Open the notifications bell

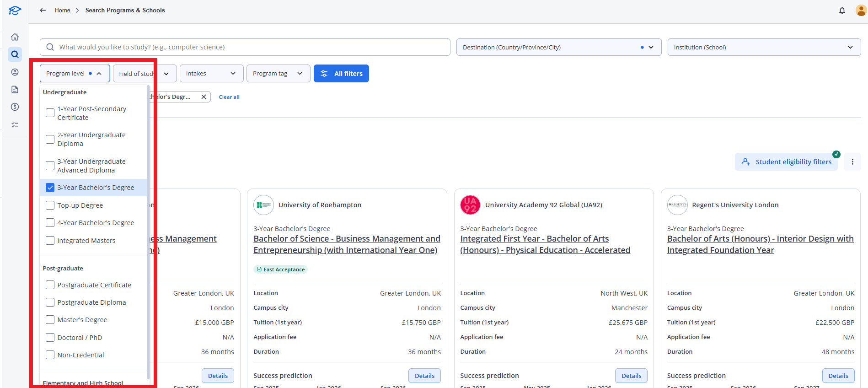842,10
